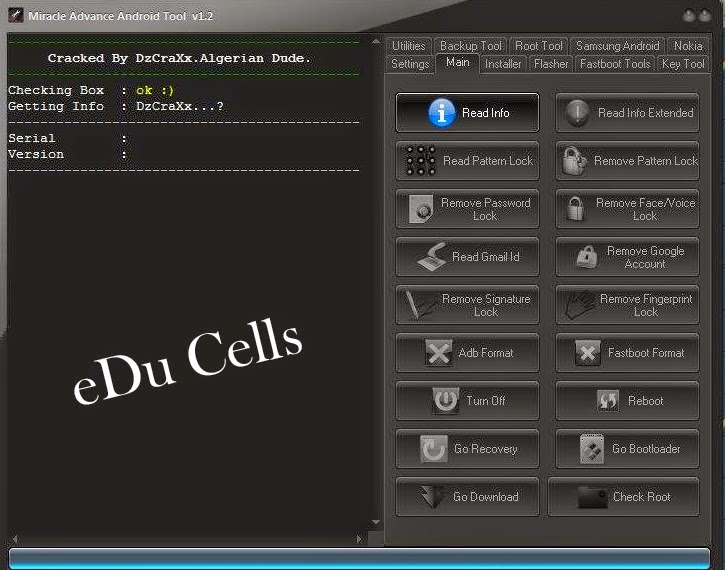Open the Nokia tab
This screenshot has width=726, height=570.
(688, 46)
